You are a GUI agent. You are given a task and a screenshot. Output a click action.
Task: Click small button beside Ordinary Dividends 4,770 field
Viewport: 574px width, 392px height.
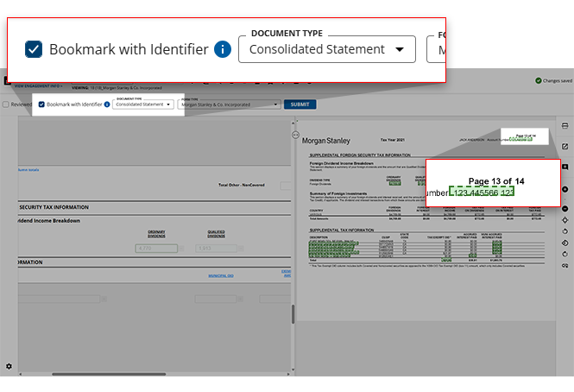pyautogui.click(x=181, y=249)
